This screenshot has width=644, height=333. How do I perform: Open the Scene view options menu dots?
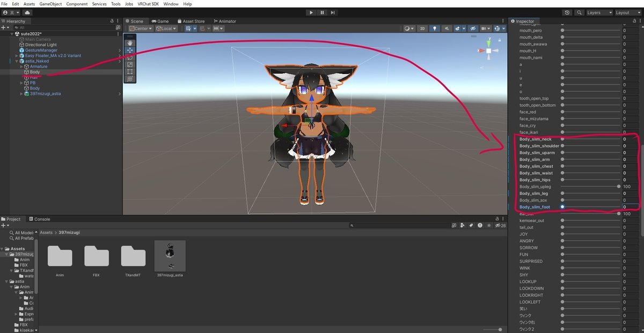(503, 21)
